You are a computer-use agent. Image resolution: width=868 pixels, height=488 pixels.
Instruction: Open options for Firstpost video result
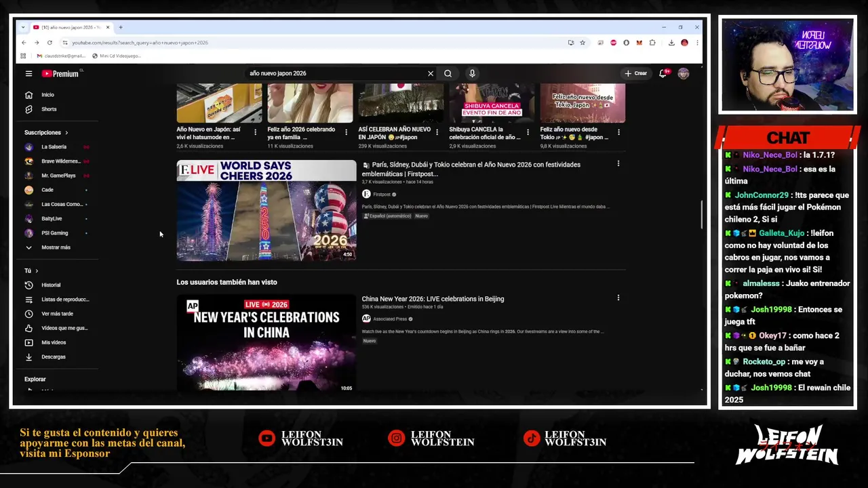tap(618, 163)
